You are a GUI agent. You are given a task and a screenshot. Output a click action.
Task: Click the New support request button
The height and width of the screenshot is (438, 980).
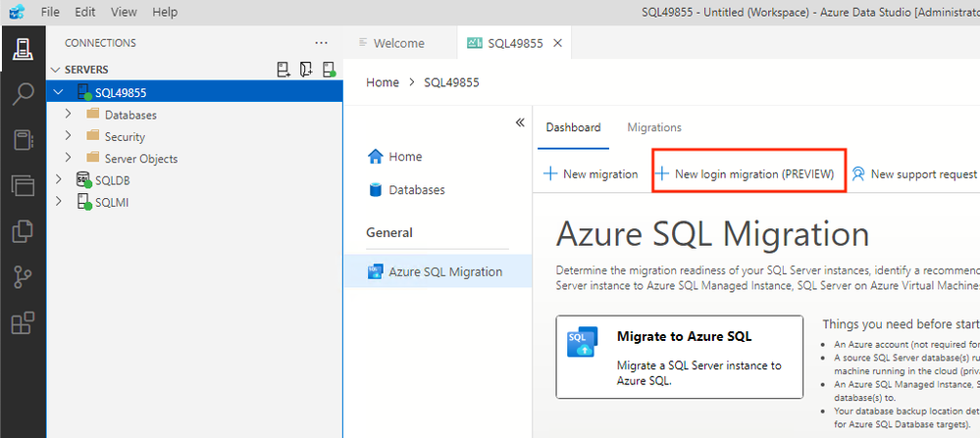[x=914, y=174]
